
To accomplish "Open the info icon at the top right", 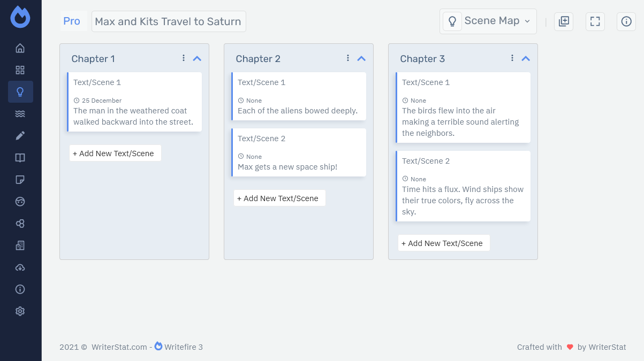I will click(626, 21).
